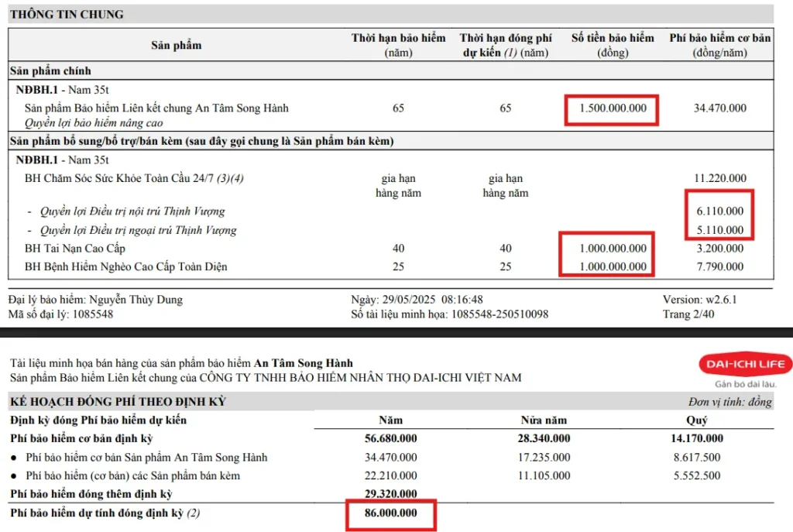Click the yearly basic premium 56.680.000
Image resolution: width=793 pixels, height=532 pixels.
pyautogui.click(x=391, y=438)
